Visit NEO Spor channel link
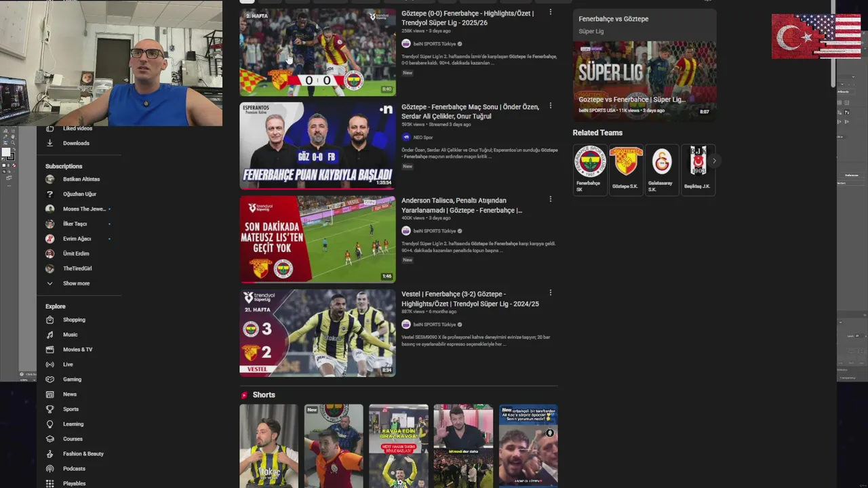 (423, 137)
